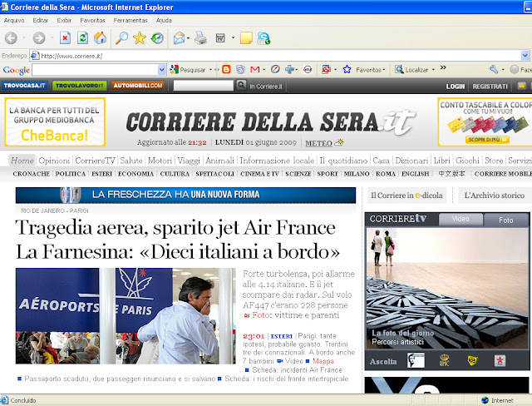Click the Tragedia aerea headline
Viewport: 532px width, 406px height.
click(178, 240)
